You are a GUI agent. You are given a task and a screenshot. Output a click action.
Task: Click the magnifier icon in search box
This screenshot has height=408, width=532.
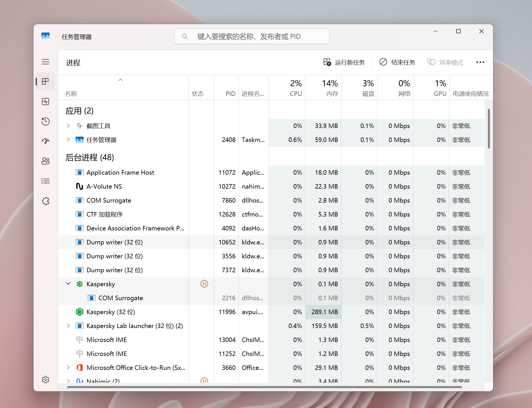pyautogui.click(x=185, y=36)
